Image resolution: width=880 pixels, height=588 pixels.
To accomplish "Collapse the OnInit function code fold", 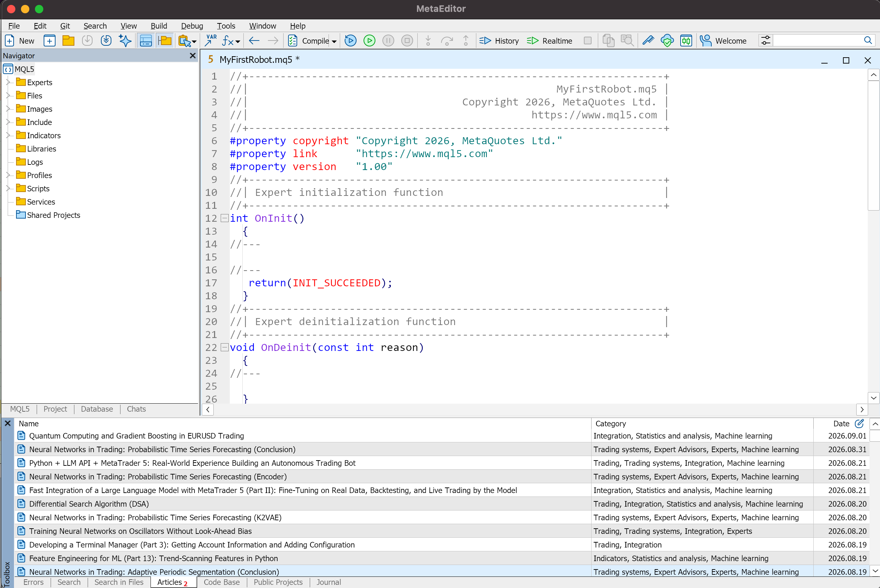I will 224,218.
